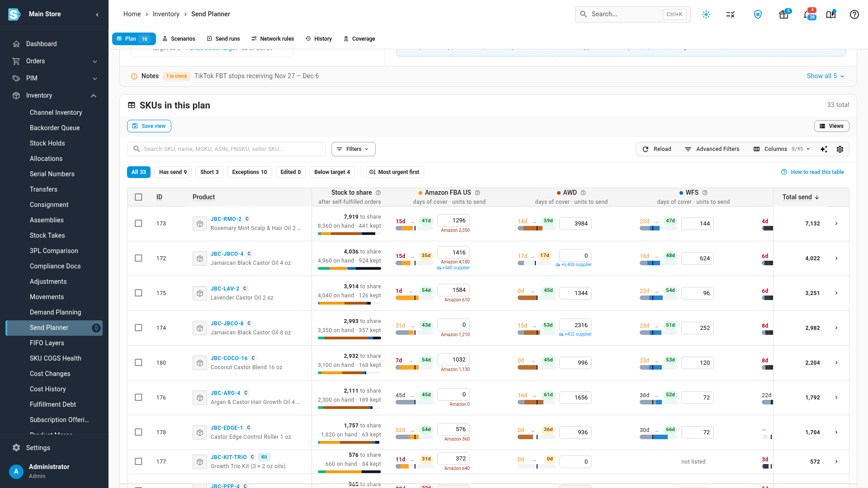Open the task checklist icon in header
868x488 pixels.
coord(731,14)
